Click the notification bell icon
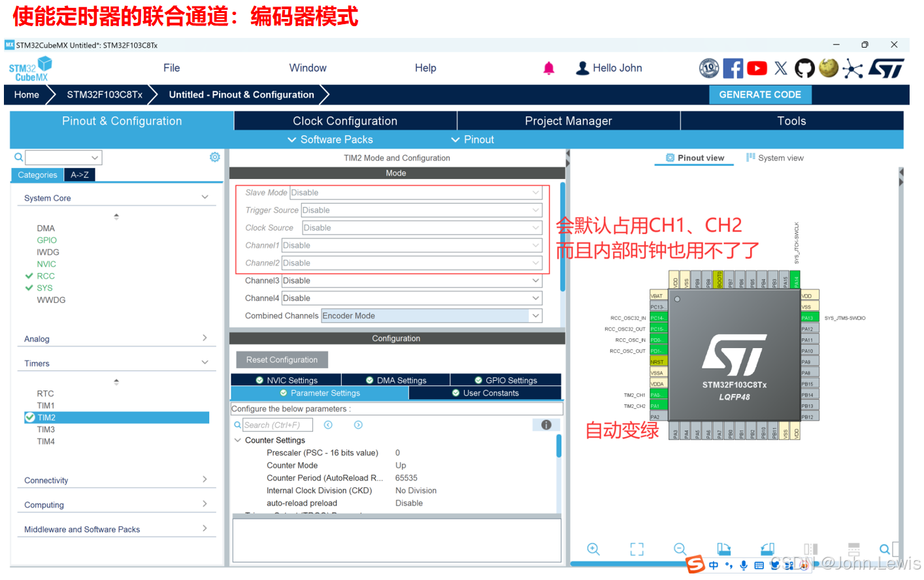The width and height of the screenshot is (924, 580). 549,68
